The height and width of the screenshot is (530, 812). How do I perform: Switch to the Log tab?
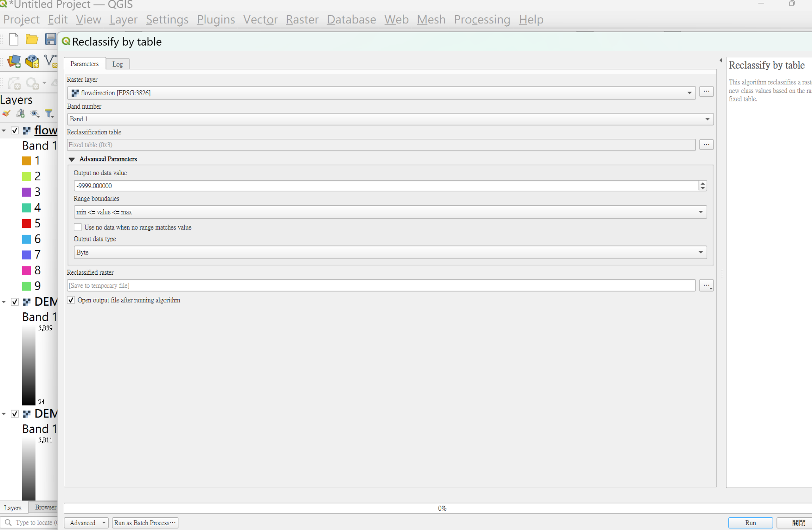(x=117, y=64)
